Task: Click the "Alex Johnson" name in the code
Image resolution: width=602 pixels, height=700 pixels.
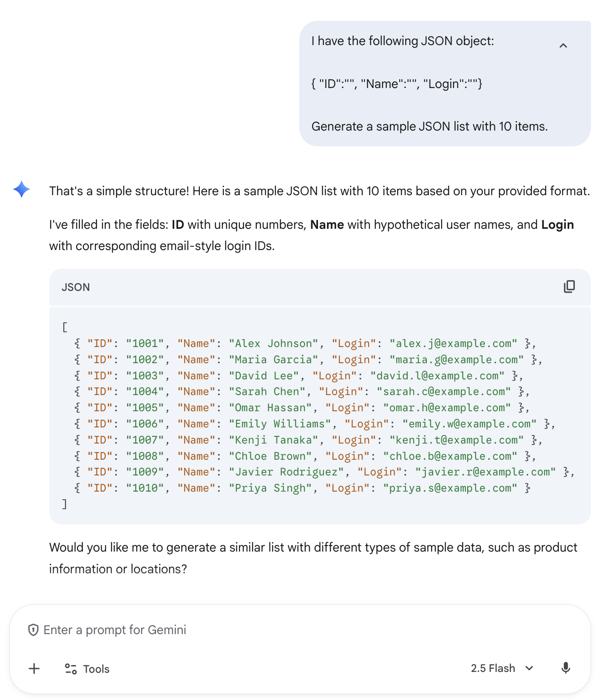Action: [273, 344]
